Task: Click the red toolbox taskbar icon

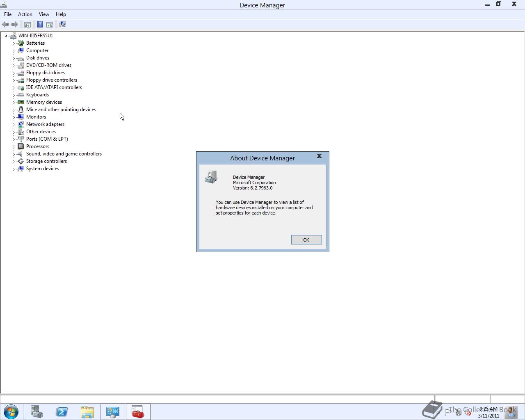Action: [138, 412]
